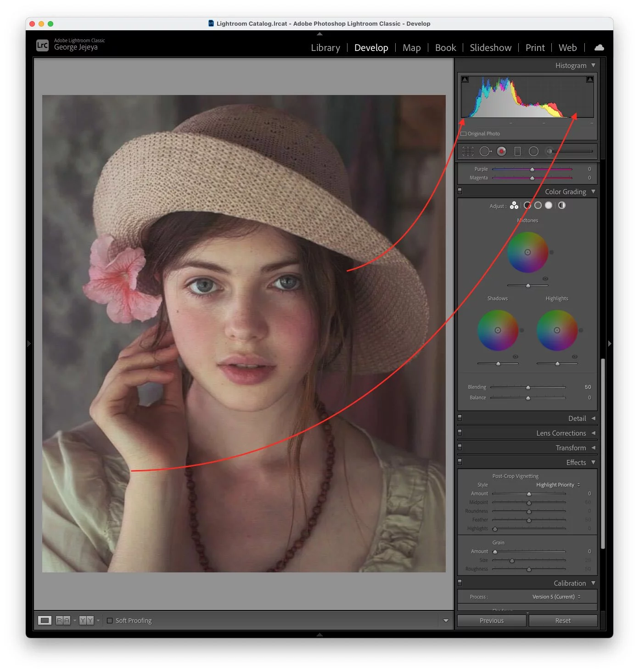The width and height of the screenshot is (639, 672).
Task: Click the Lrc application logo
Action: tap(42, 45)
